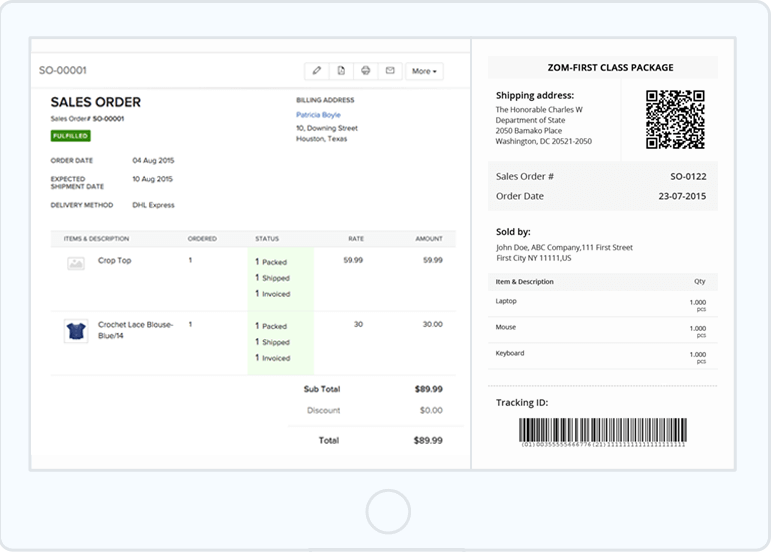
Task: Click Invoiced status in Crochet Lace Blouse row
Action: coord(272,358)
